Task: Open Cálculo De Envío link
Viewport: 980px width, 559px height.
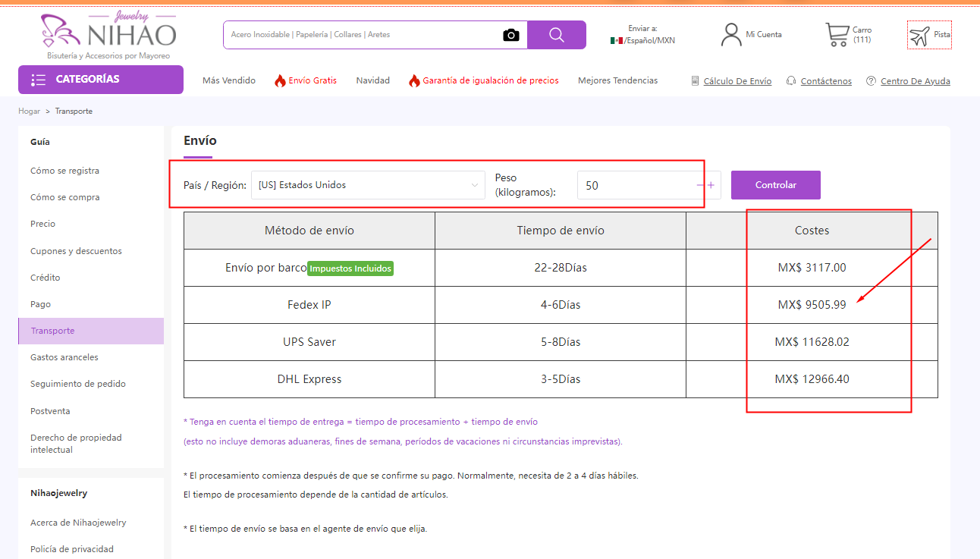Action: point(737,81)
